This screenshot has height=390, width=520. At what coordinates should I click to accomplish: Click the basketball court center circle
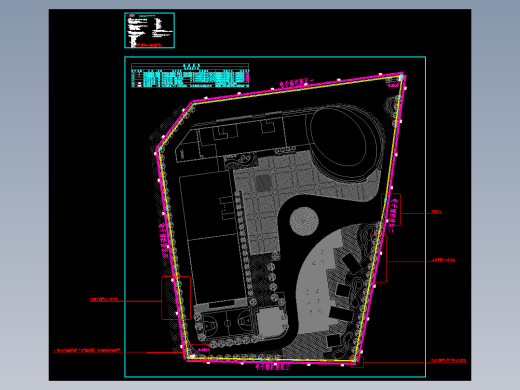point(227,323)
